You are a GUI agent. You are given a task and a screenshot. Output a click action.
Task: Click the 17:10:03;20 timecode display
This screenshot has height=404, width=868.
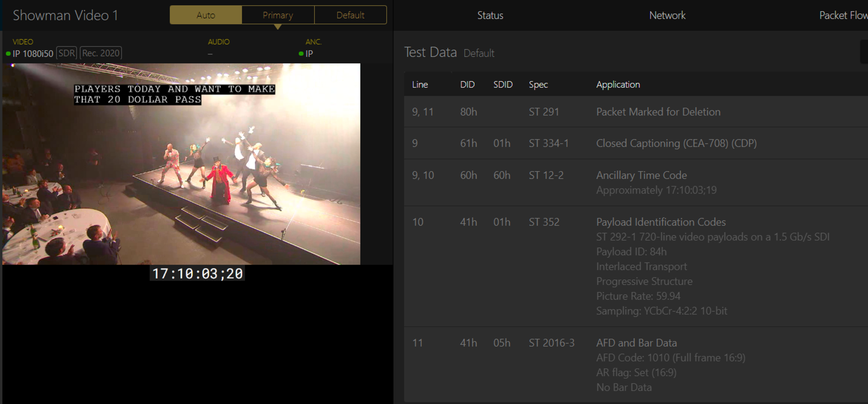tap(197, 273)
